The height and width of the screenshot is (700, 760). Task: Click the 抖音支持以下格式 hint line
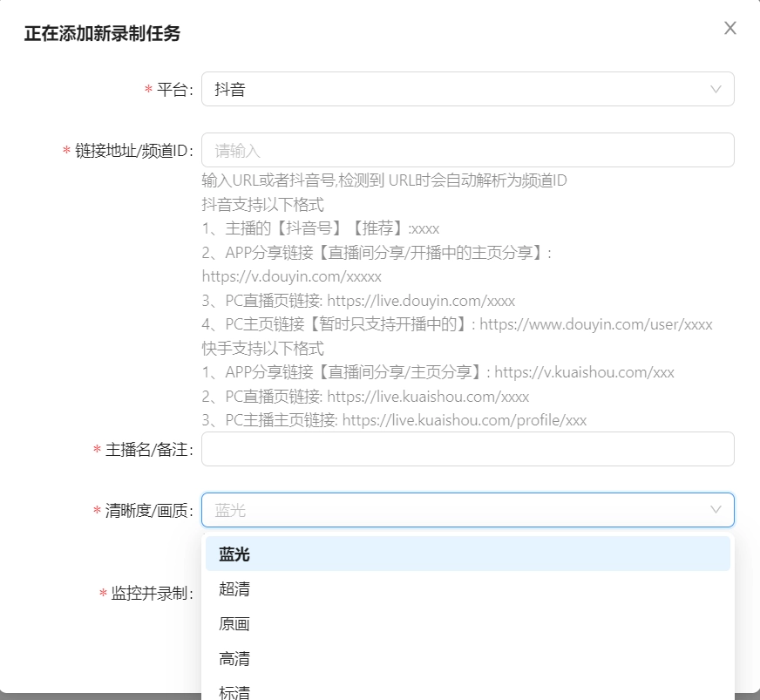point(262,205)
